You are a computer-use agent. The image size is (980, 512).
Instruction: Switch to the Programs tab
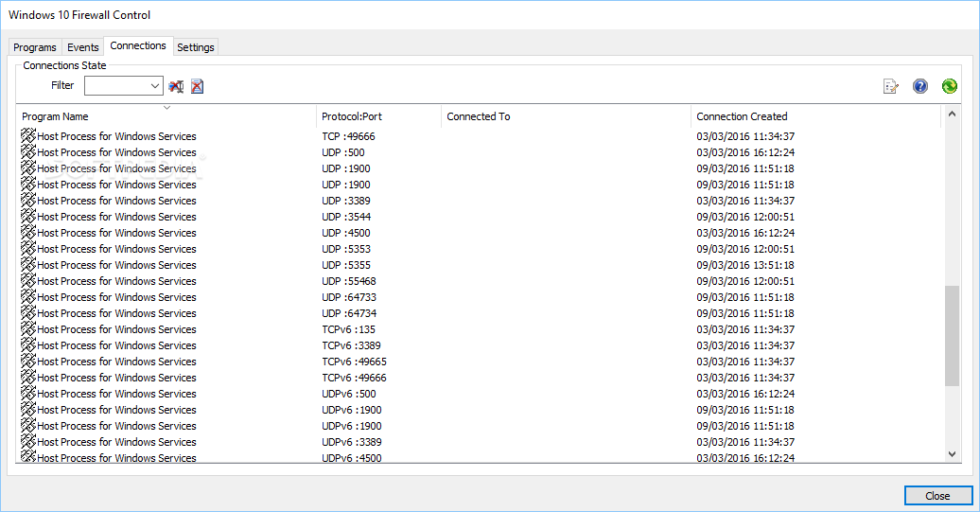[x=34, y=47]
